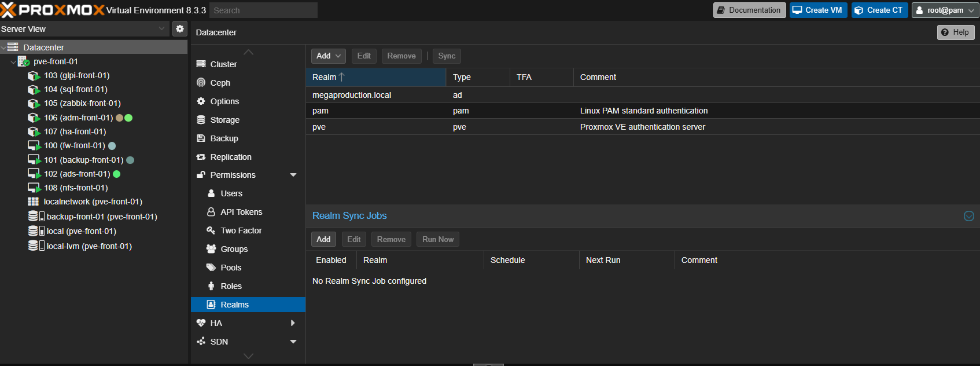980x366 pixels.
Task: Collapse the Permissions submenu arrow
Action: pos(293,175)
